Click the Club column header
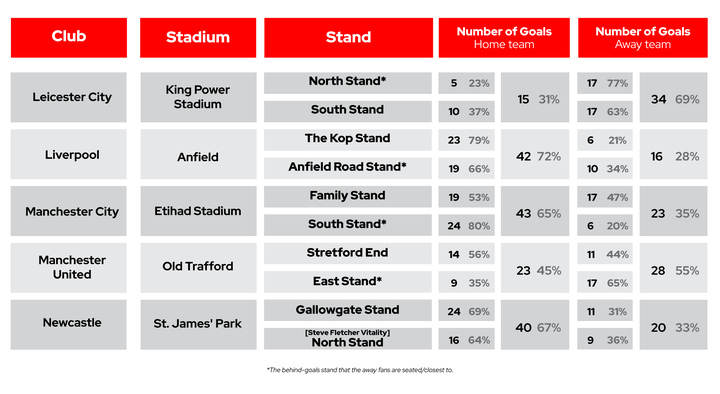The image size is (720, 394). point(69,38)
